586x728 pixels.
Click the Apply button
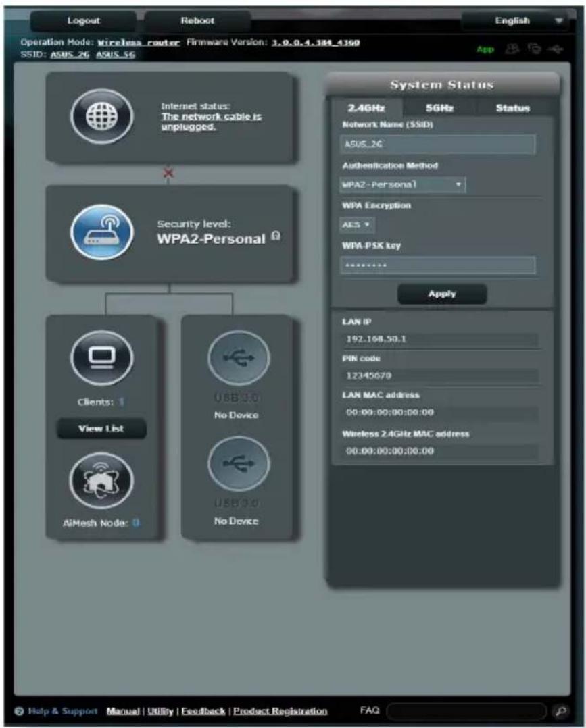pyautogui.click(x=442, y=294)
